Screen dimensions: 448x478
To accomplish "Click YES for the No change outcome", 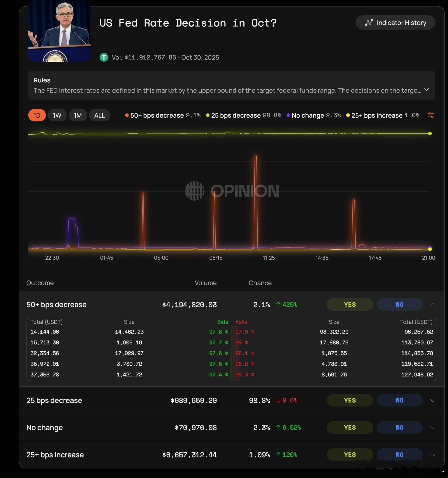I will point(350,428).
